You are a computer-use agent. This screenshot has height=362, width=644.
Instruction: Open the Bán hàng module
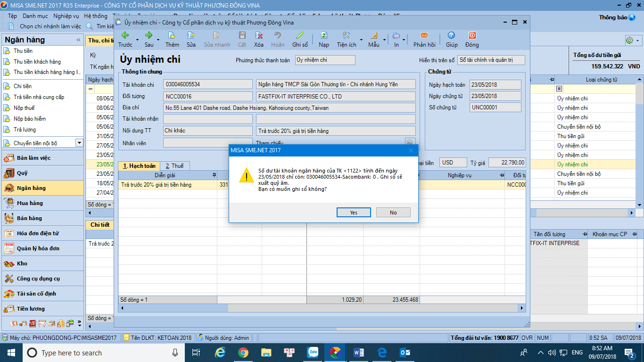[43, 218]
